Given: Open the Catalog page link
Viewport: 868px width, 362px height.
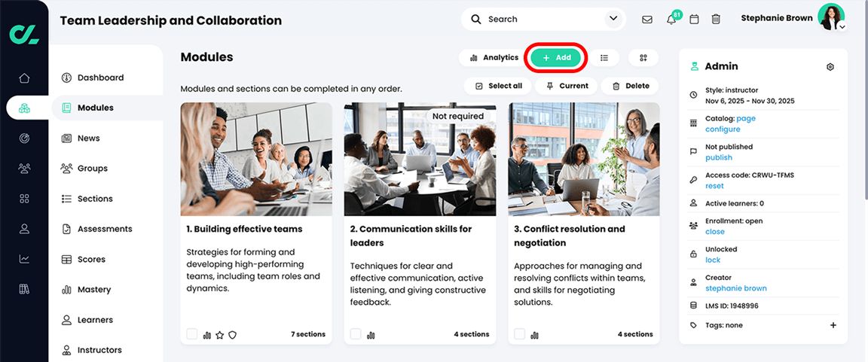Looking at the screenshot, I should (746, 118).
